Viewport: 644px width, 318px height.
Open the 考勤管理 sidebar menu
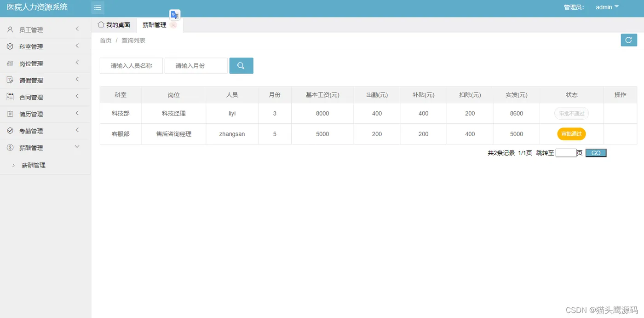coord(46,131)
